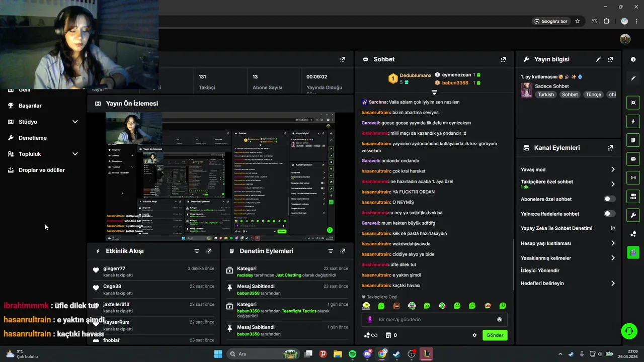
Task: Collapse pinned leaderboard arrow in chat
Action: point(434,93)
